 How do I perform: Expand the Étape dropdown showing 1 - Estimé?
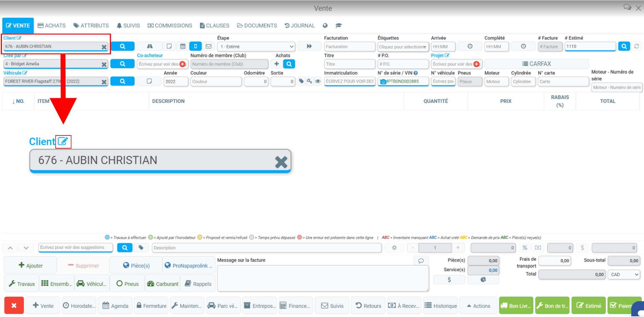coord(256,46)
